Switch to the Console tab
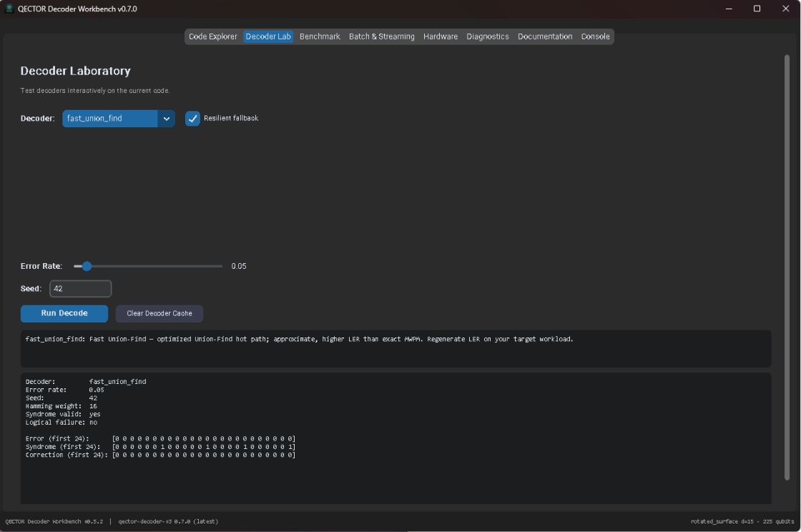 coord(595,36)
